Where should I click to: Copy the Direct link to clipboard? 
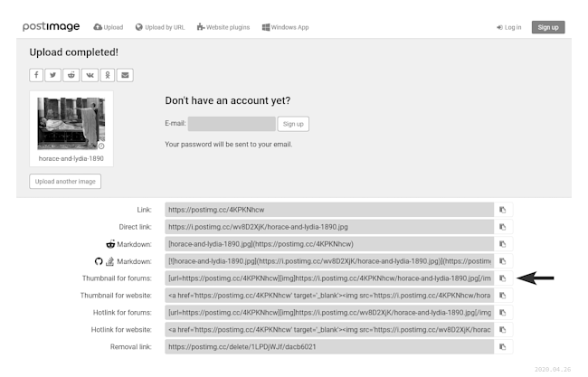[503, 227]
